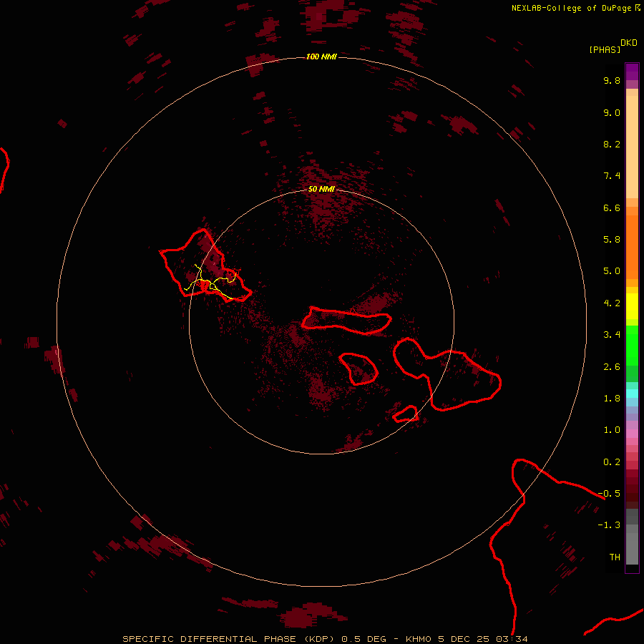
Task: Click the DKD legend heading
Action: pos(629,43)
